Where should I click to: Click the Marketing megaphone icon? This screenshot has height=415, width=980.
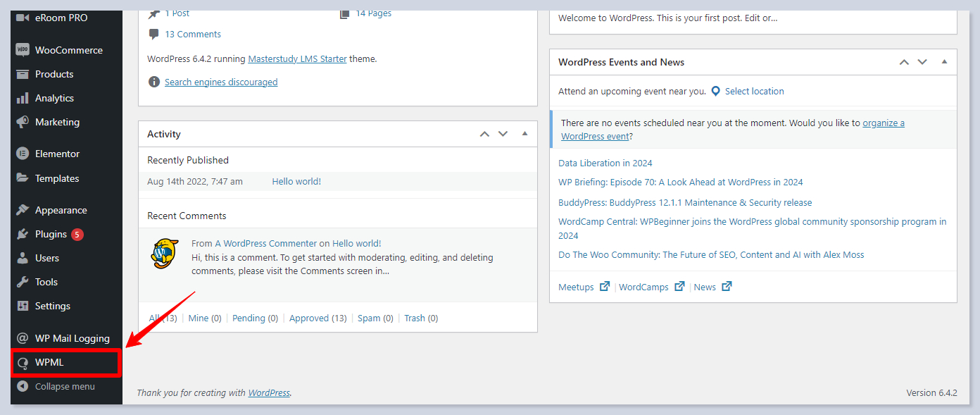click(23, 122)
